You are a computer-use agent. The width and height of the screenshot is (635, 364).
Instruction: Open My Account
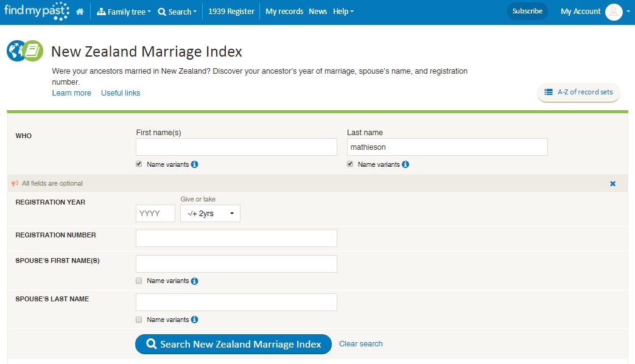(x=580, y=12)
